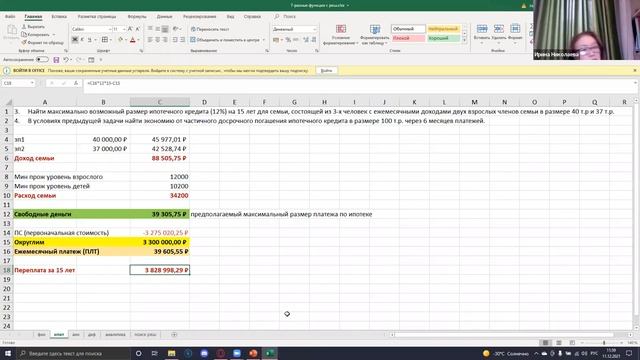Switch to the Вставка (Insert) tab
This screenshot has width=640, height=360.
pyautogui.click(x=59, y=17)
